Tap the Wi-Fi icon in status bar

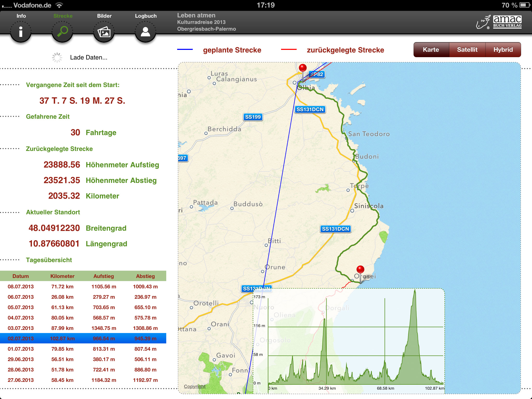[x=59, y=5]
